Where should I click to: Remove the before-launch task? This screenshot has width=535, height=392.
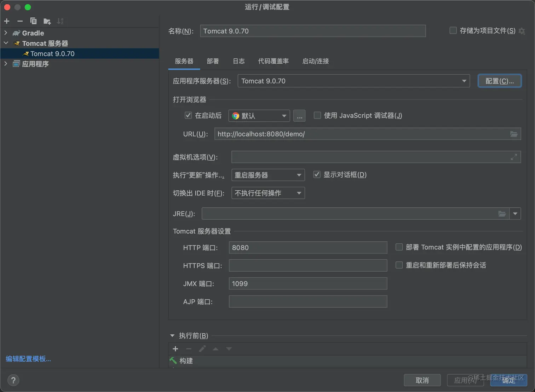click(189, 349)
